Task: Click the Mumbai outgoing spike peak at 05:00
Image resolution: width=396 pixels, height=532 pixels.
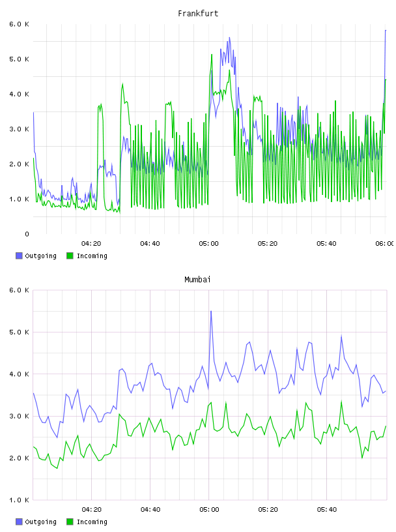Action: 211,311
